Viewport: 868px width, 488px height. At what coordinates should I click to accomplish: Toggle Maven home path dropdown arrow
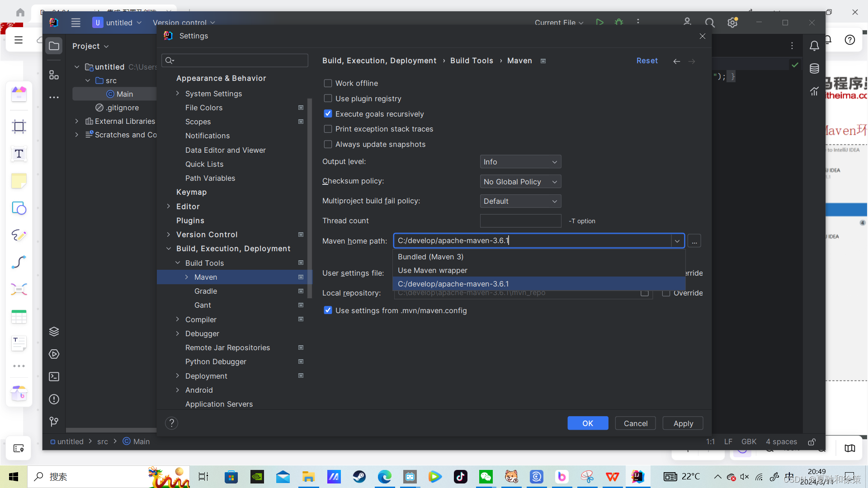(x=677, y=241)
